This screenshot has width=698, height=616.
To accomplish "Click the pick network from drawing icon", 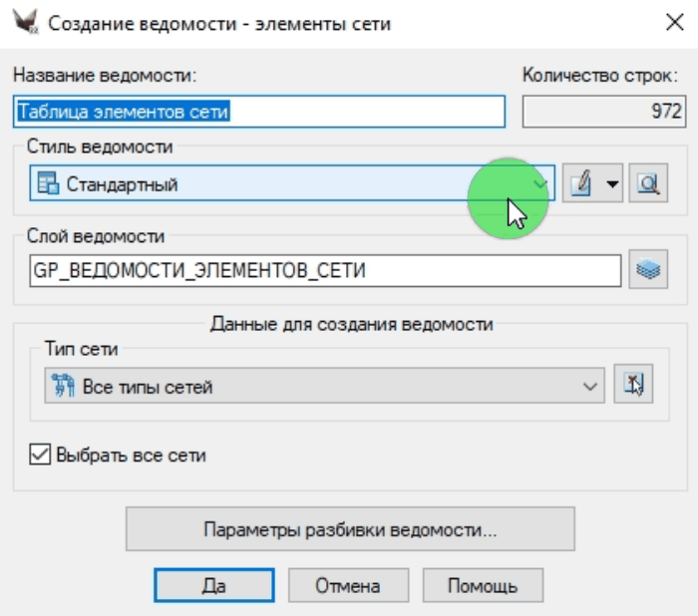I will 632,386.
